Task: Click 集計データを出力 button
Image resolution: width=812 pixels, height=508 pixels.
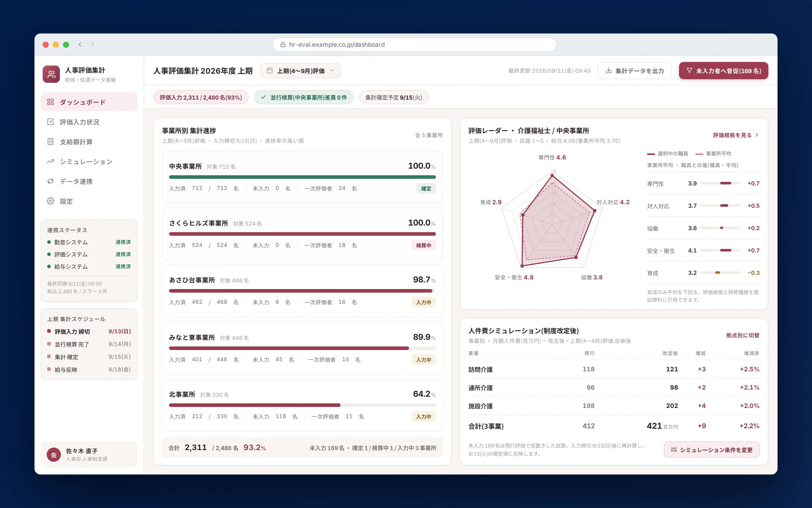Action: coord(634,71)
